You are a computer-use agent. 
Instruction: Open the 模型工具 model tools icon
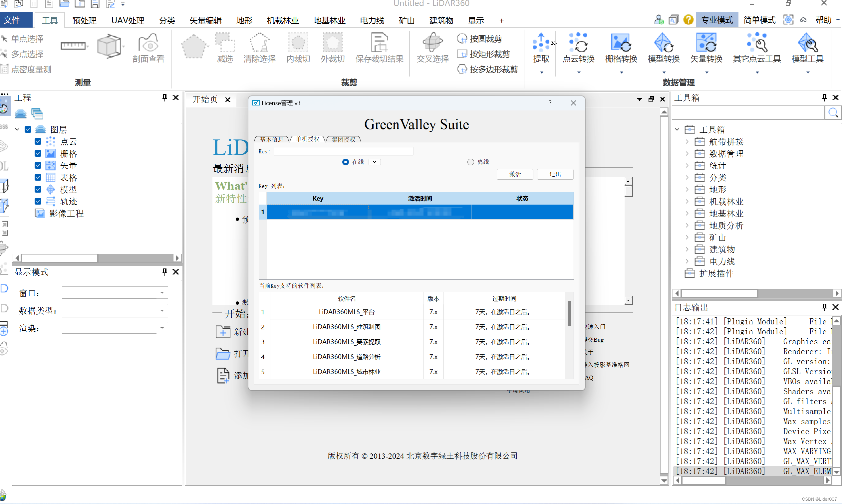807,49
